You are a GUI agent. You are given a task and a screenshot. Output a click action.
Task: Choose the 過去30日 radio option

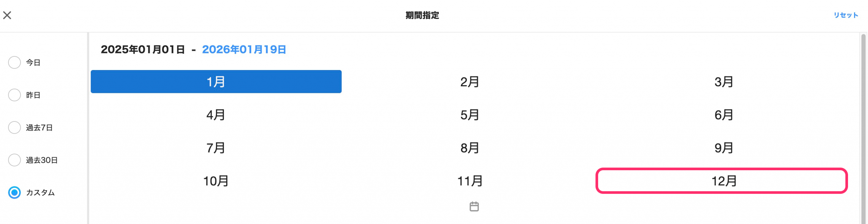(x=15, y=160)
